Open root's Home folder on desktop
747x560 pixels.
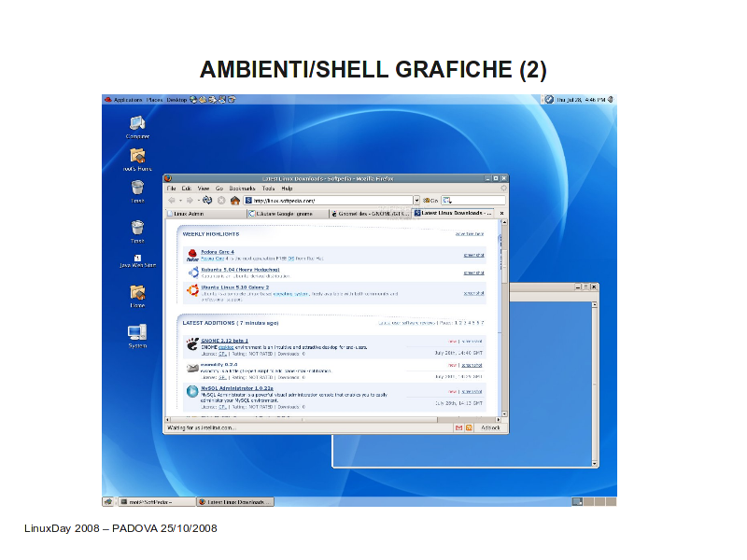click(x=137, y=157)
